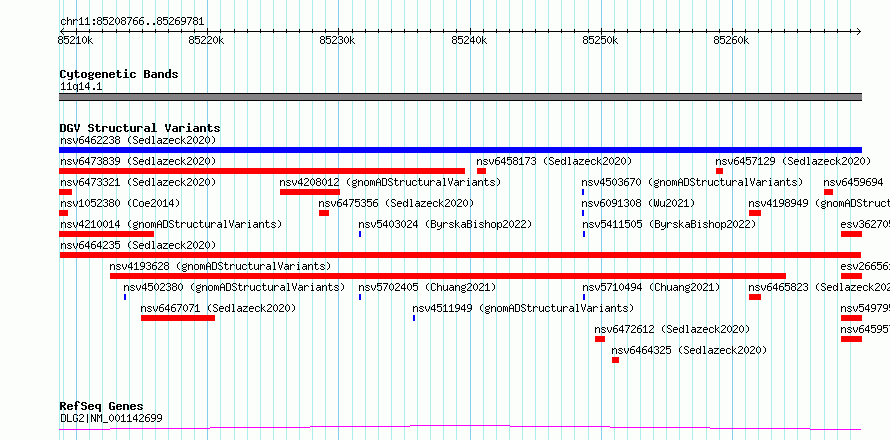
Task: Open the nsv5710494 (Chuang2021) label
Action: click(652, 287)
